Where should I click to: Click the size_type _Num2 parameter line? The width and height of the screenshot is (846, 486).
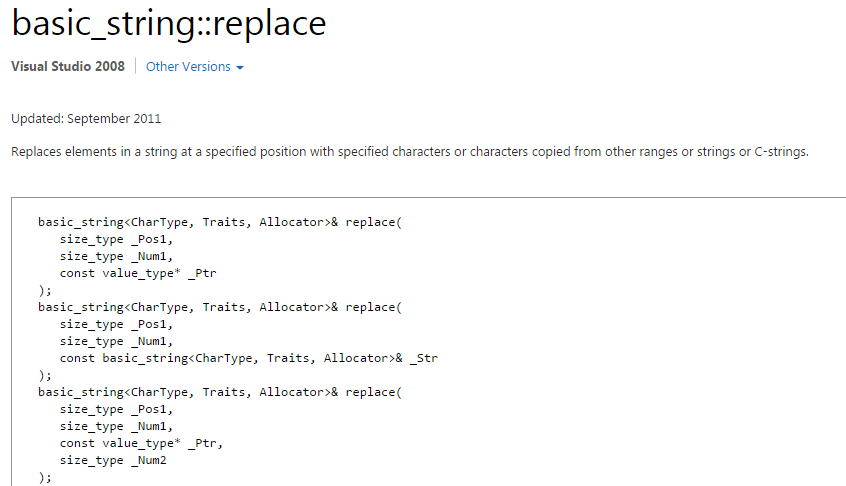tap(113, 460)
